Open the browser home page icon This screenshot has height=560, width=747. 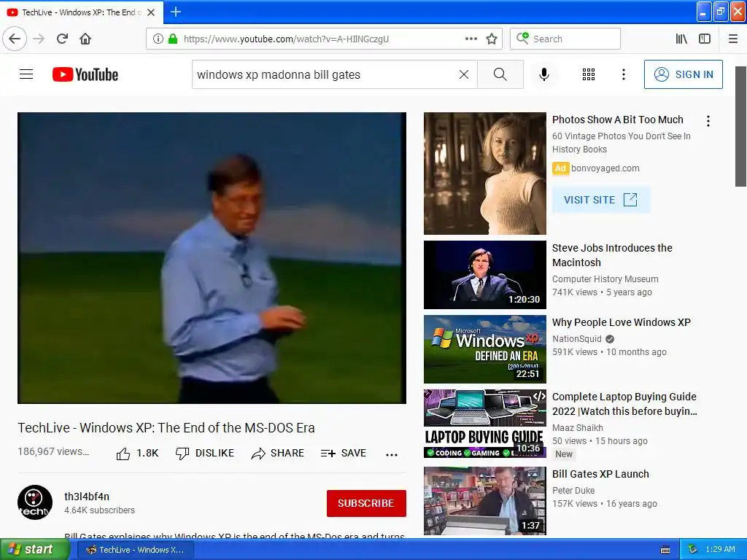pyautogui.click(x=85, y=39)
